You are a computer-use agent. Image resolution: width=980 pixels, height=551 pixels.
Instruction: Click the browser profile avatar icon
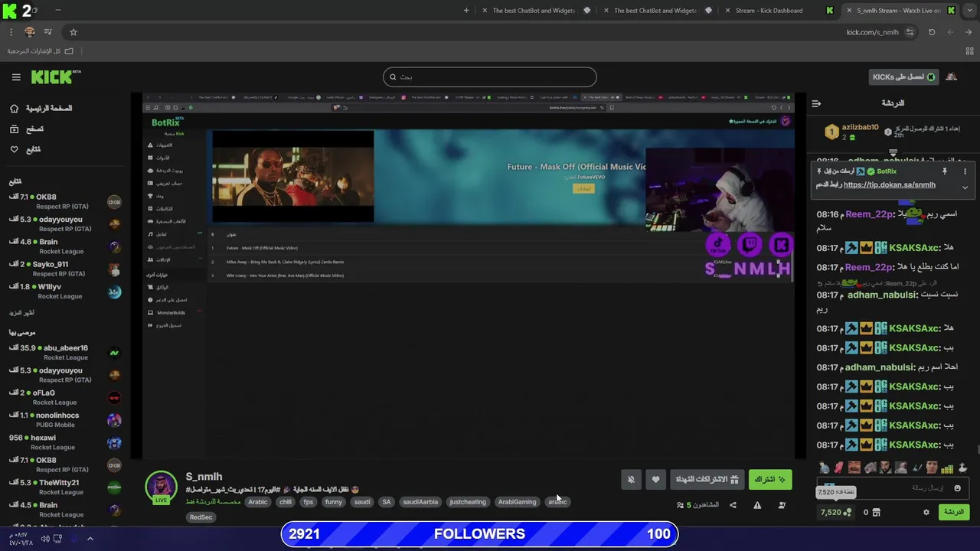30,32
